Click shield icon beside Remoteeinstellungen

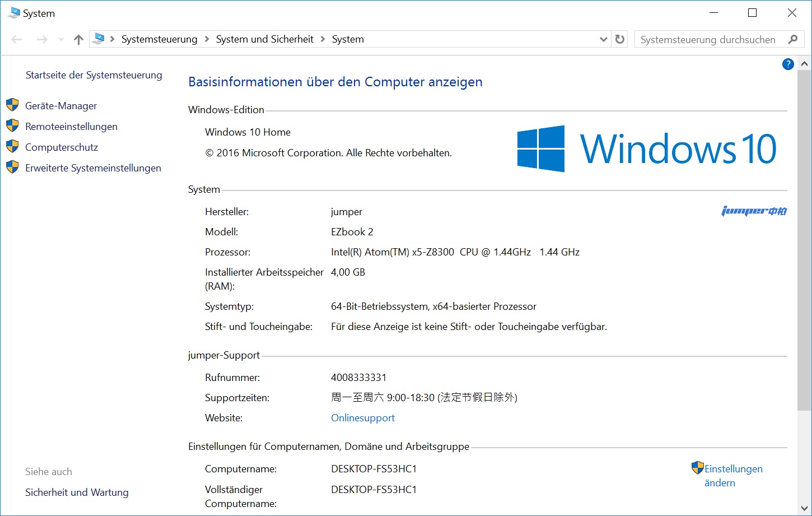pos(12,126)
